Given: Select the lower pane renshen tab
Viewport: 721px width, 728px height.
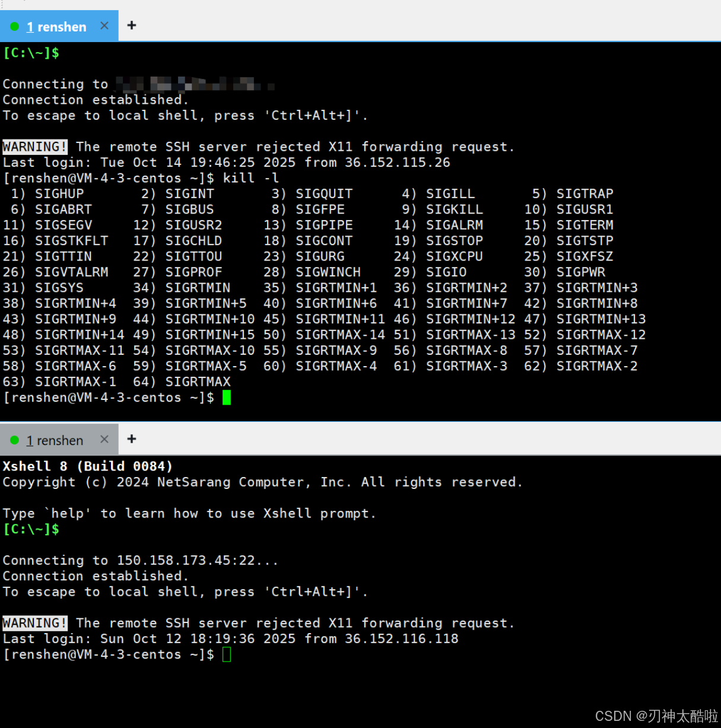Looking at the screenshot, I should [x=55, y=440].
